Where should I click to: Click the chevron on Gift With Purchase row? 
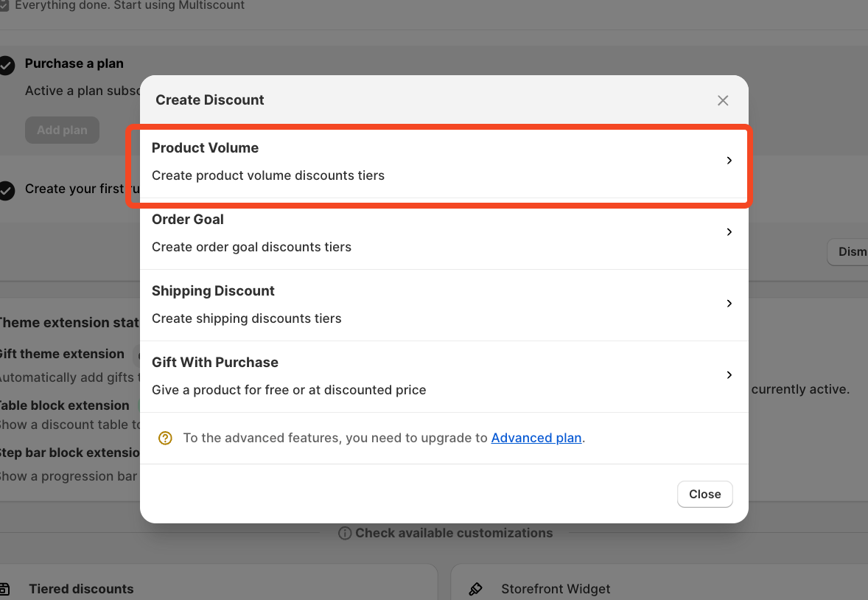pos(729,375)
